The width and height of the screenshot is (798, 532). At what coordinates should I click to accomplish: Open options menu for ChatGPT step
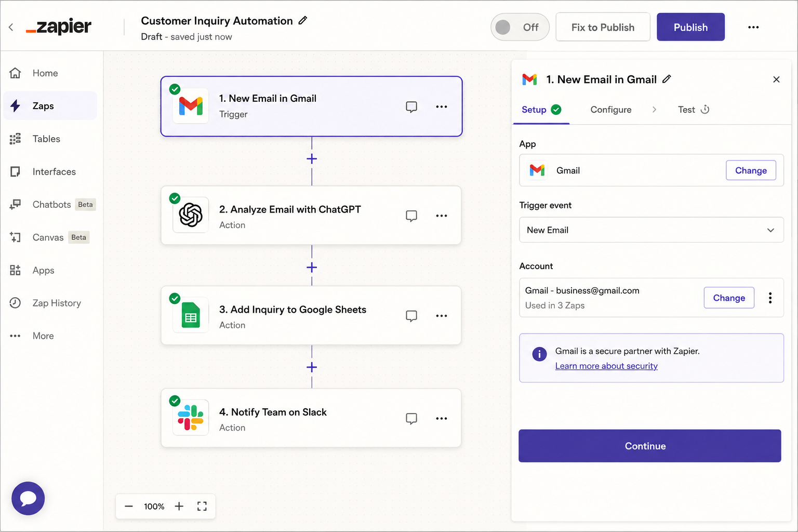click(442, 216)
